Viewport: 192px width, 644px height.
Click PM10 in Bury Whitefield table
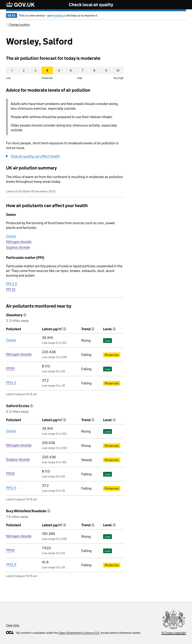pyautogui.click(x=10, y=550)
